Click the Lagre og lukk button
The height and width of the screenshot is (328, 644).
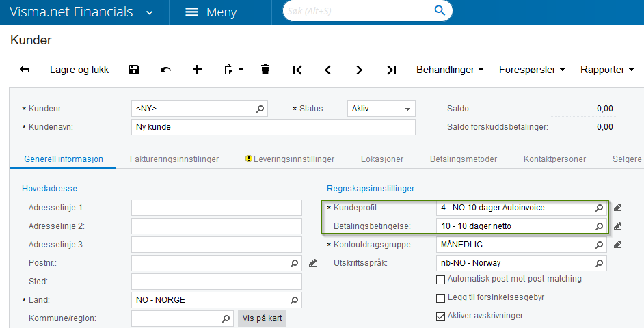click(79, 70)
